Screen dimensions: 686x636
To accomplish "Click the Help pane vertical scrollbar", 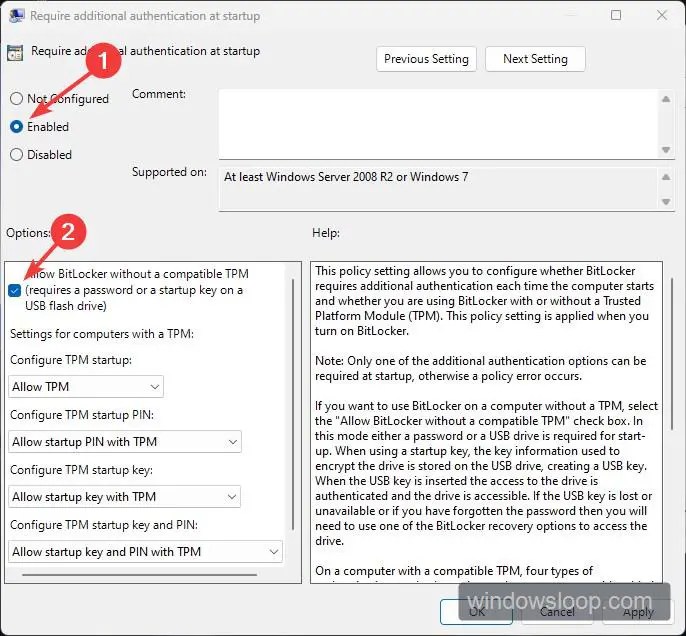I will [672, 353].
